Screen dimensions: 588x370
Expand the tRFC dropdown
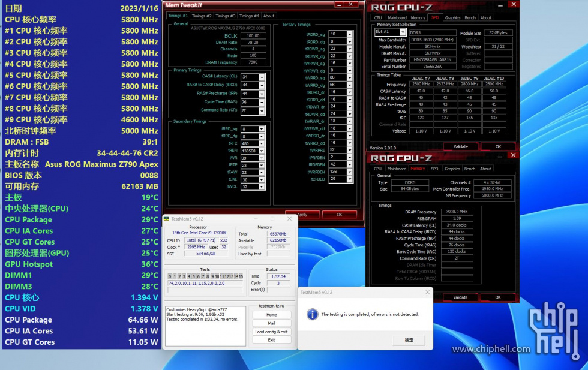point(262,143)
